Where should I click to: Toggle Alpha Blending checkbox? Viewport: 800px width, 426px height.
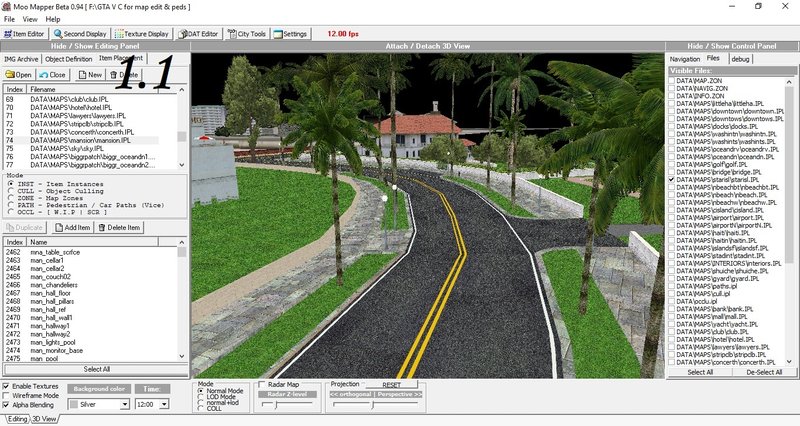[x=6, y=405]
